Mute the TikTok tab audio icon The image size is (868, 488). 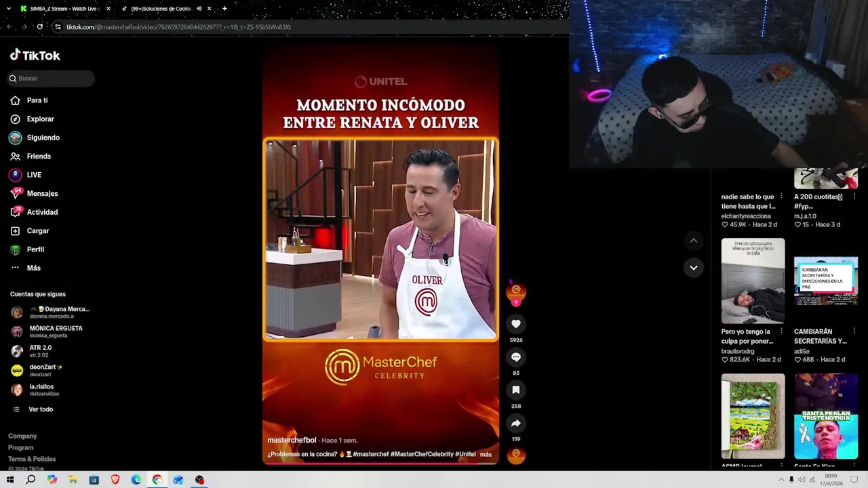[x=199, y=9]
